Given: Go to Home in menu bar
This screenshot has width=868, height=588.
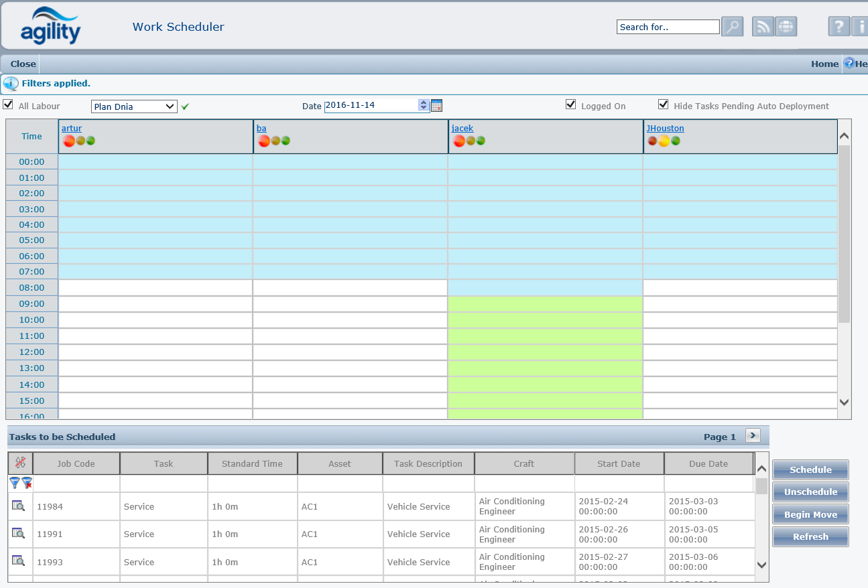Looking at the screenshot, I should 824,64.
